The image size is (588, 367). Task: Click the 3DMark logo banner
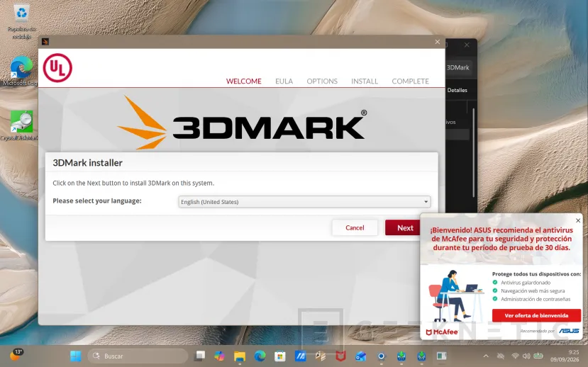242,123
